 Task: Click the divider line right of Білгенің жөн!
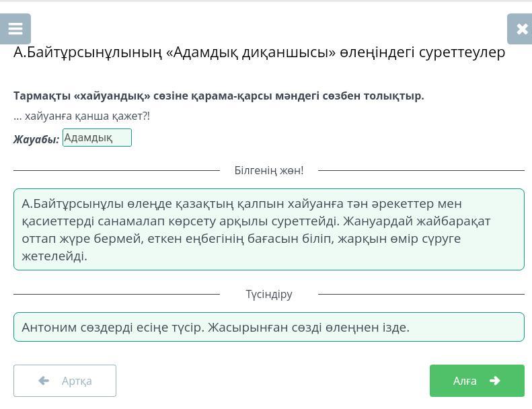click(x=422, y=170)
